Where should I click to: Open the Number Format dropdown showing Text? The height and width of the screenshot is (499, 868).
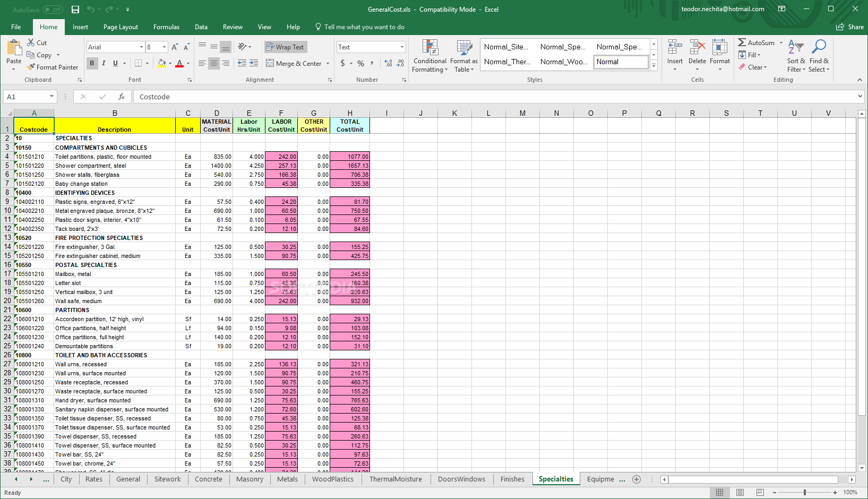402,47
